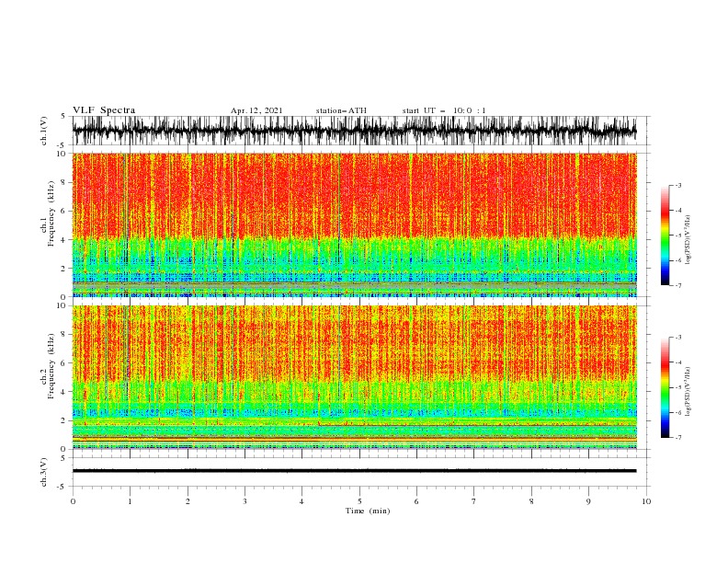Click the "10" tick on ch.2 frequency axis
728x563 pixels.
[x=62, y=305]
